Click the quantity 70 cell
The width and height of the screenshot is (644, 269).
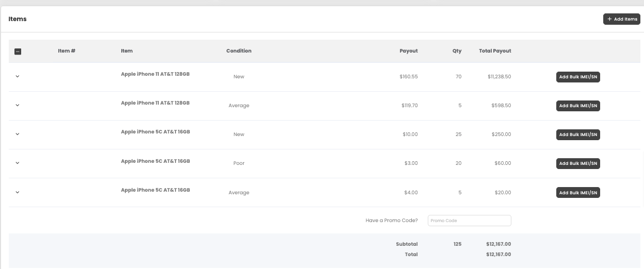[x=459, y=77]
